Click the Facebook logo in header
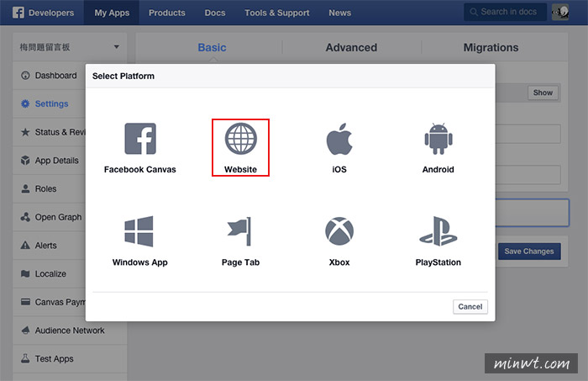This screenshot has height=381, width=588. tap(18, 13)
